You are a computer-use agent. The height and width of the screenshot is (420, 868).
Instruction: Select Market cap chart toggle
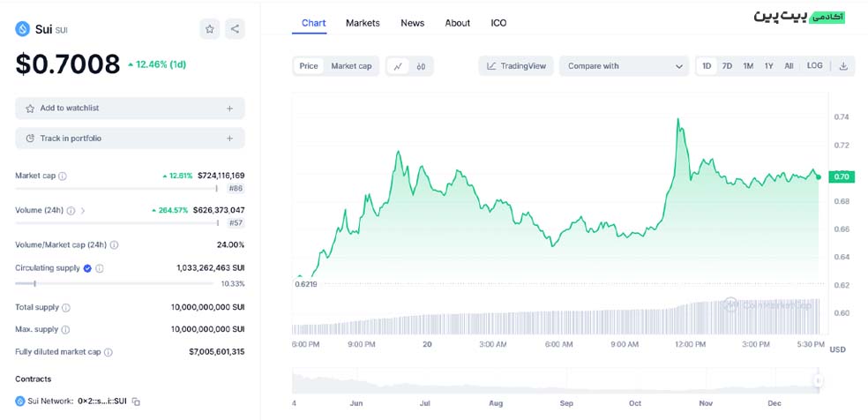pos(351,66)
